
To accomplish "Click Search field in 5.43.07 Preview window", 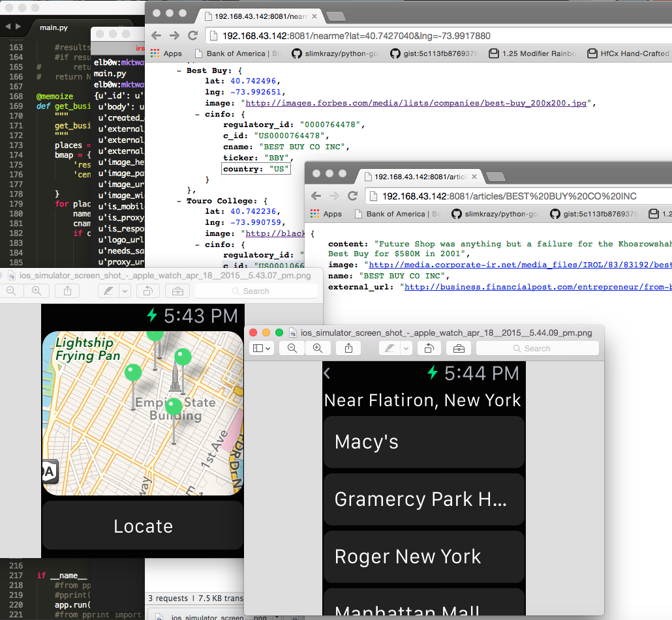I will tap(256, 291).
